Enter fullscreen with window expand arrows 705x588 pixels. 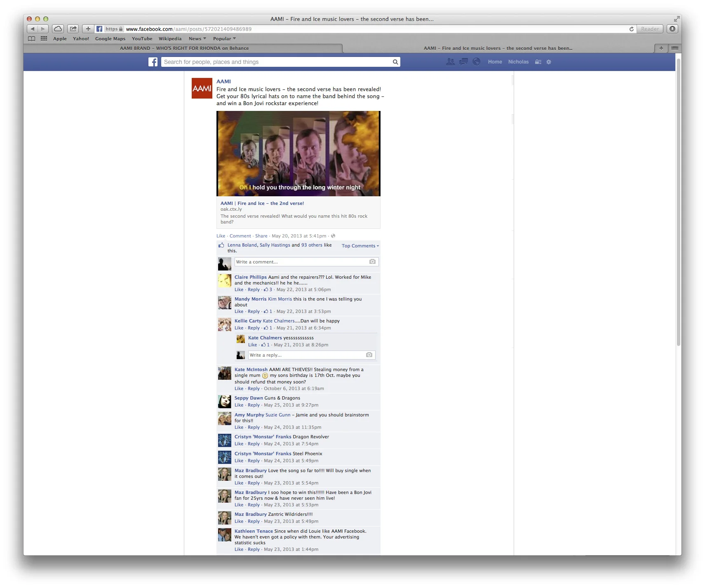click(x=677, y=19)
